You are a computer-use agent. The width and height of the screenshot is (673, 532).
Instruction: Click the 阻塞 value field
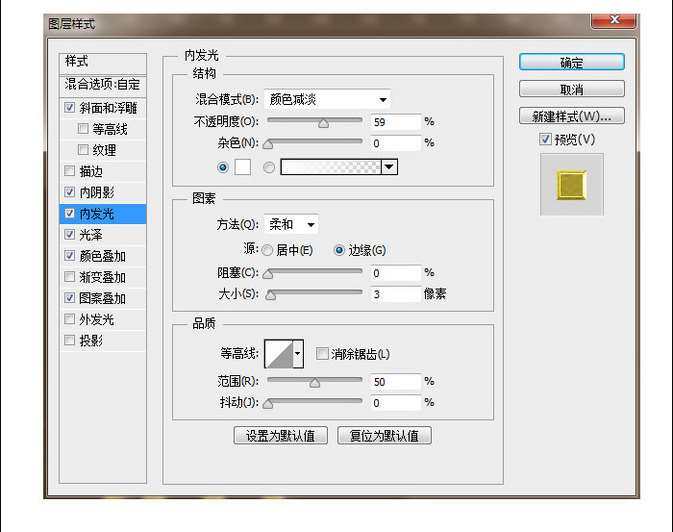coord(395,273)
